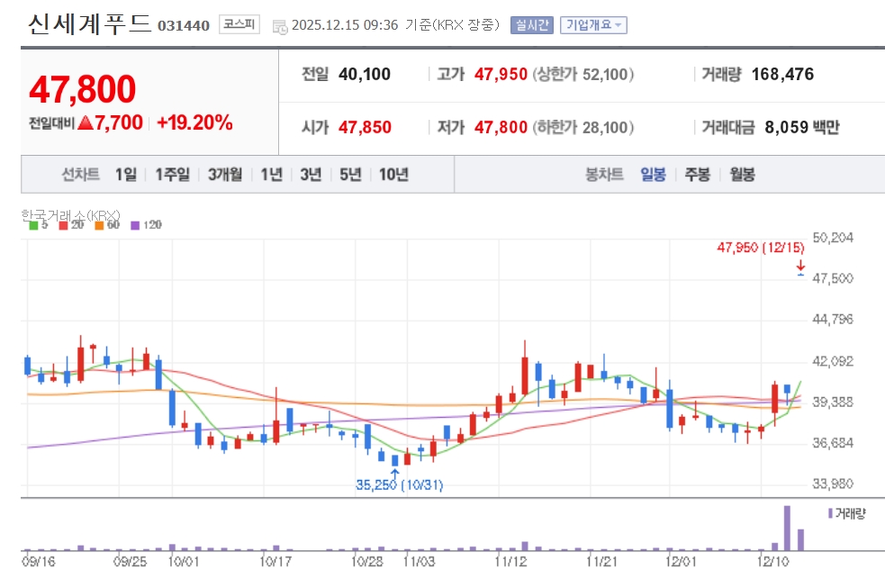Click the 12/10 date axis label

pyautogui.click(x=772, y=562)
